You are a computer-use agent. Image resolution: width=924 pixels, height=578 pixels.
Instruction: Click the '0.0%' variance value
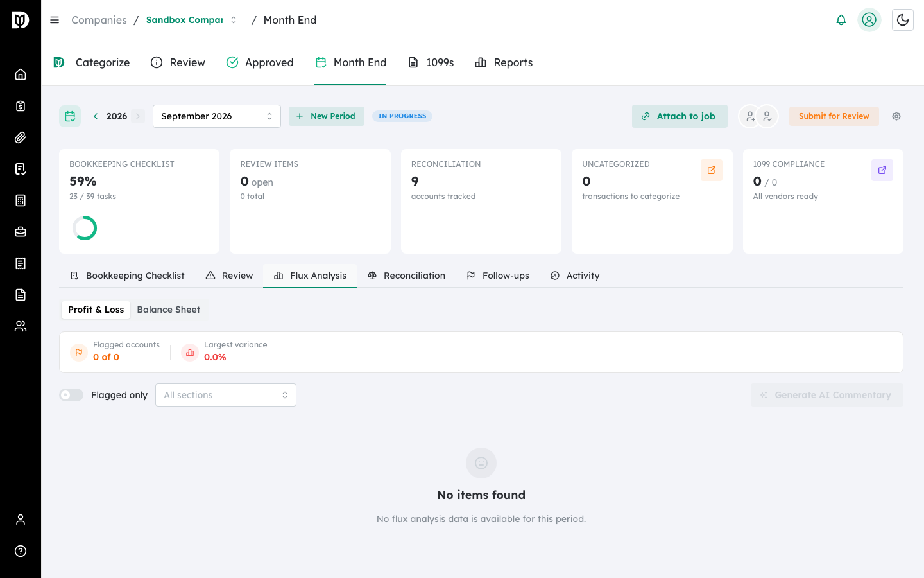(x=215, y=357)
